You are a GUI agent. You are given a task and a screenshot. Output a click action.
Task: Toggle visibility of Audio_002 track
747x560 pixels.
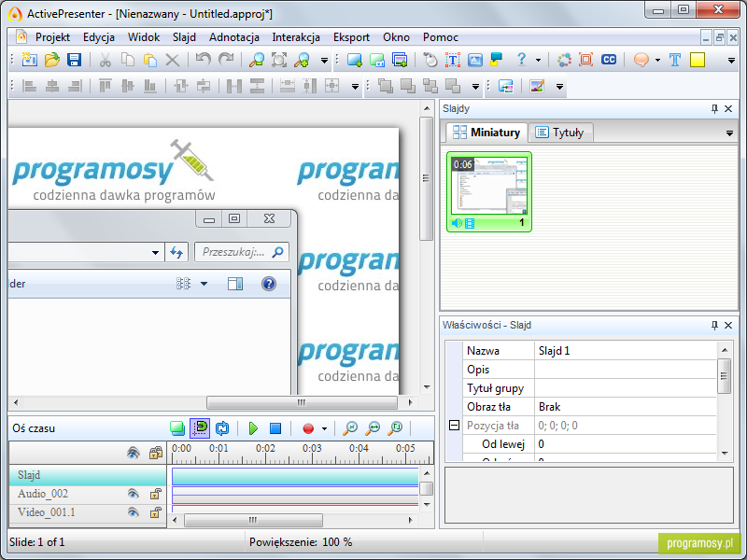point(134,494)
